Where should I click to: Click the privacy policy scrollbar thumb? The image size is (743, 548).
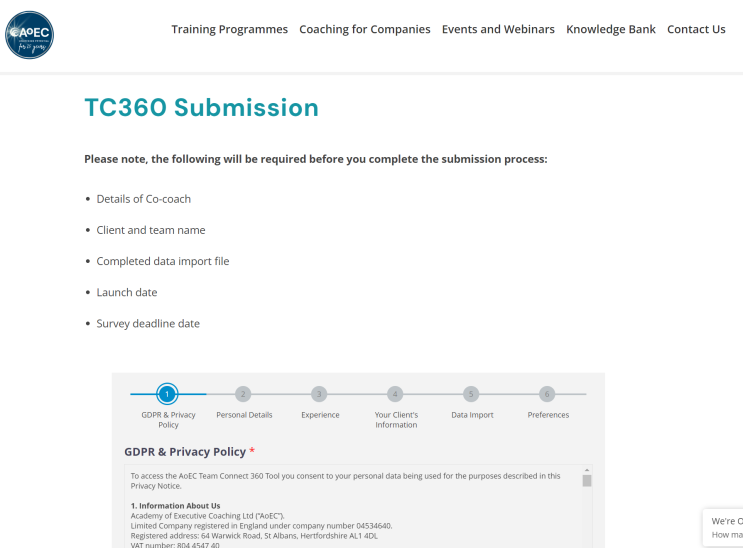[x=587, y=480]
